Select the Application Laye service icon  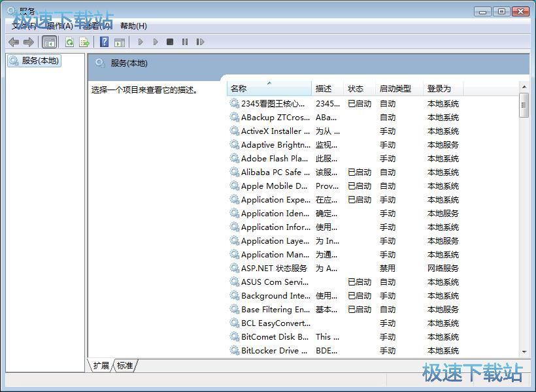pyautogui.click(x=234, y=240)
